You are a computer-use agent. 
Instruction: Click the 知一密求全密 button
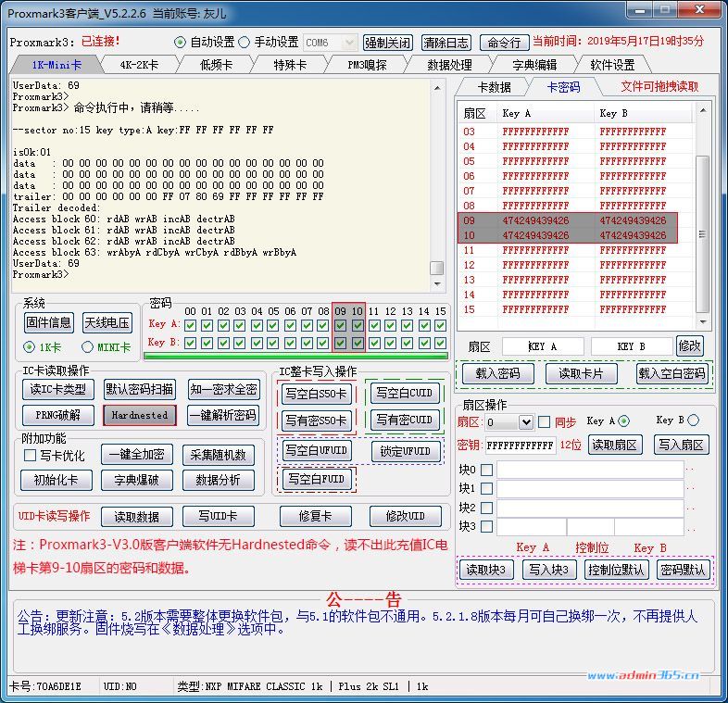click(223, 389)
